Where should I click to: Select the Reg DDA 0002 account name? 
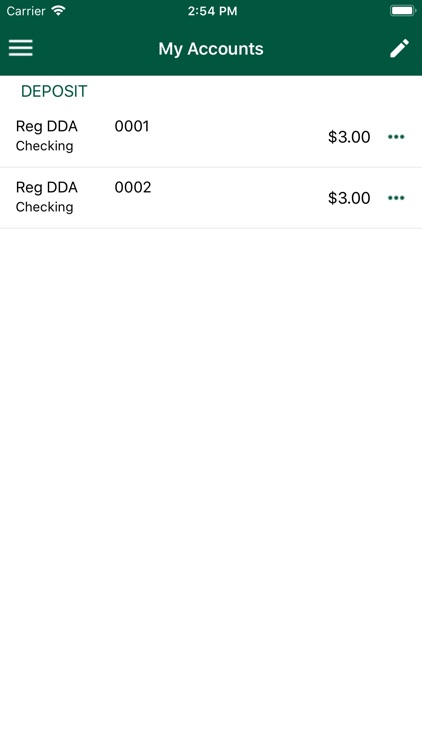click(x=46, y=187)
